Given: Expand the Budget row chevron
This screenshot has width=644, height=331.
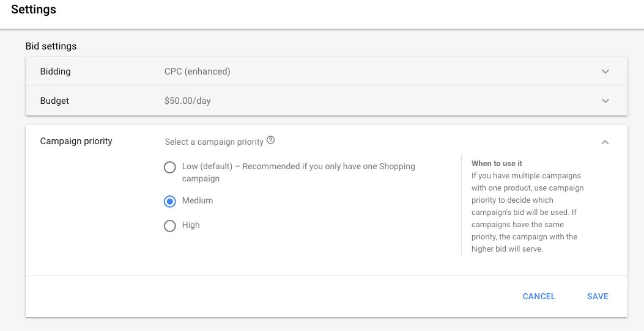Looking at the screenshot, I should 605,101.
